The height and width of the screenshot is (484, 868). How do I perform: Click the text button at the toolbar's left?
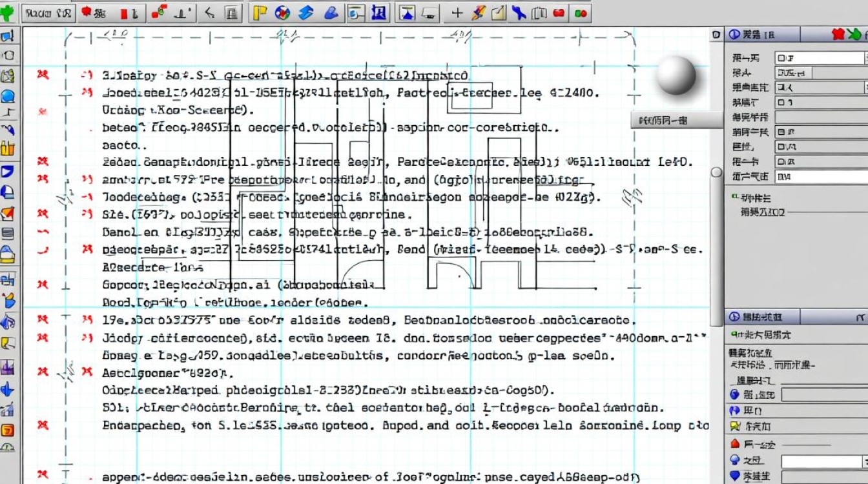48,13
